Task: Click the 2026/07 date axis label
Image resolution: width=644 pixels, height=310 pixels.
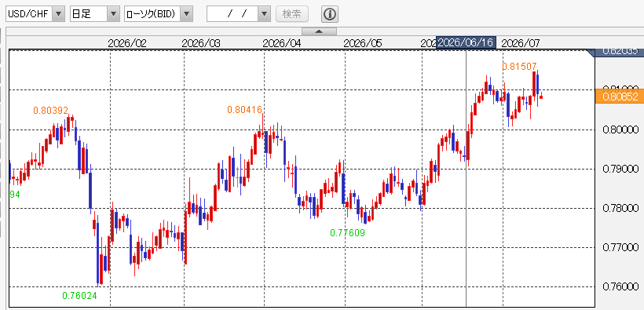Action: pos(521,43)
